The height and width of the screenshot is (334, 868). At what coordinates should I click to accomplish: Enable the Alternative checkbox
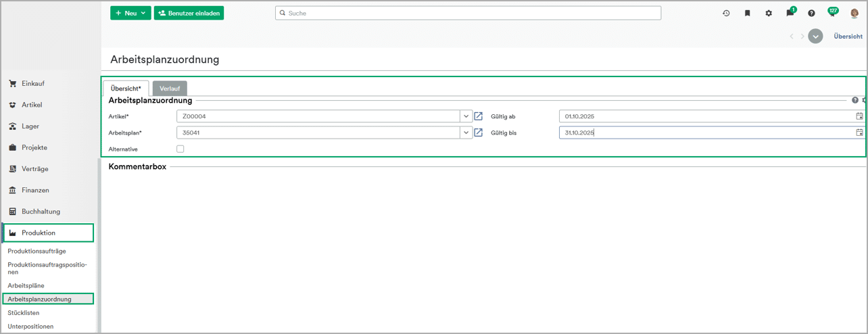180,149
